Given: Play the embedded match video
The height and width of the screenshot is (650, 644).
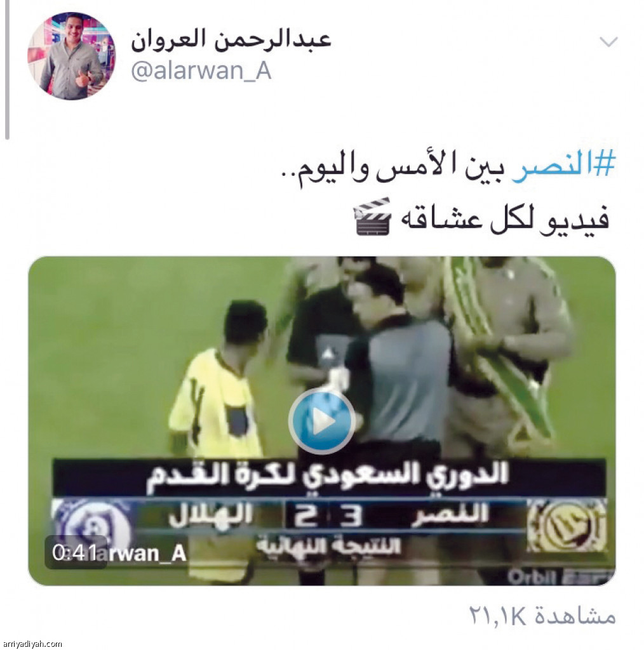Looking at the screenshot, I should coord(321,421).
